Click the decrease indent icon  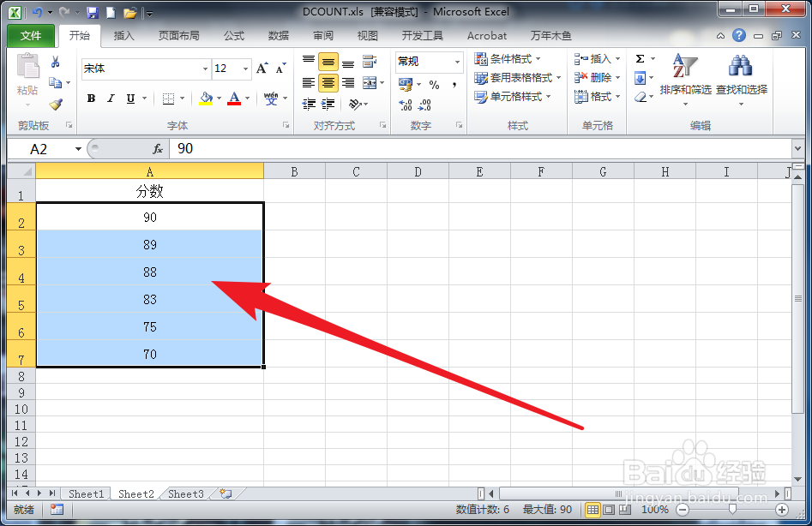(x=309, y=105)
